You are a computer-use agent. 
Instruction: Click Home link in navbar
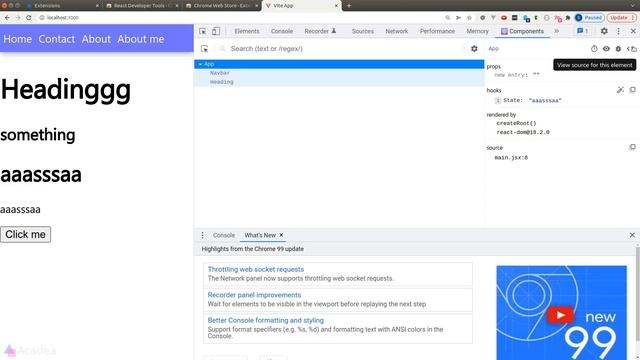click(x=18, y=39)
